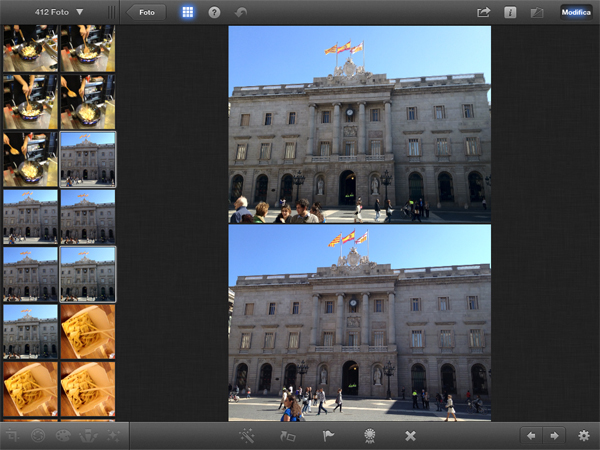Select the upper large building photo
The image size is (600, 450).
click(360, 124)
